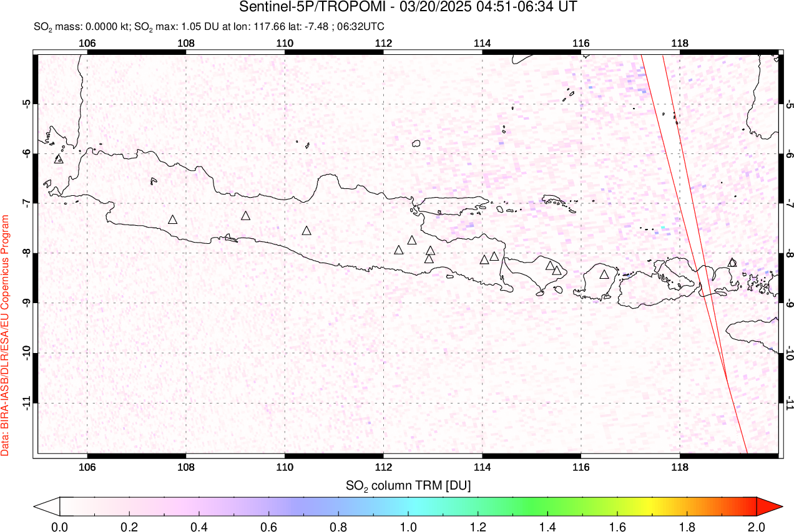Viewport: 794px width, 532px height.
Task: Click the volcano triangle on Lombok near 116.5°E
Action: point(604,274)
